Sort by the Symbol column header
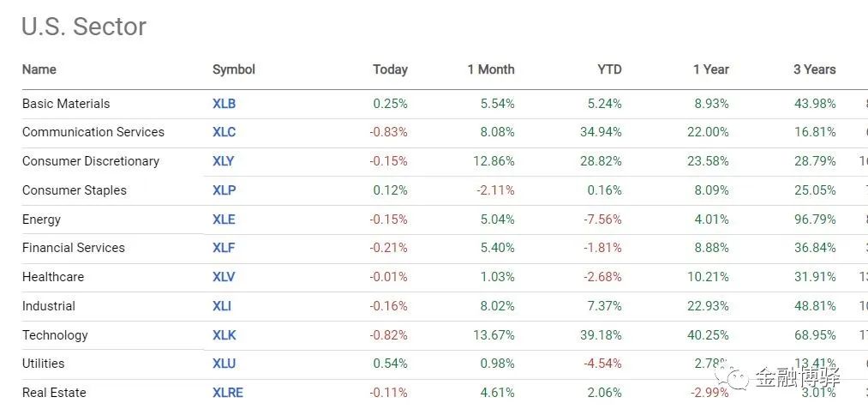The width and height of the screenshot is (868, 415). point(233,69)
